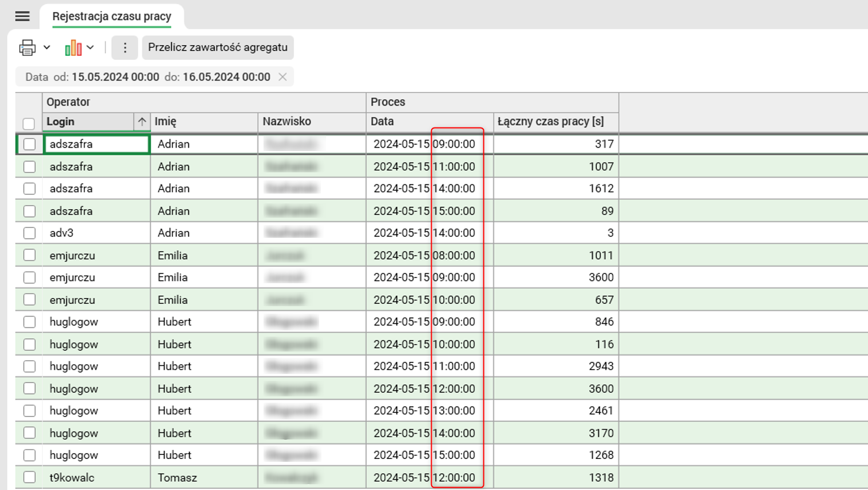Click the date cell showing 2024-05-15 13:00:00
This screenshot has height=490, width=868.
point(429,411)
